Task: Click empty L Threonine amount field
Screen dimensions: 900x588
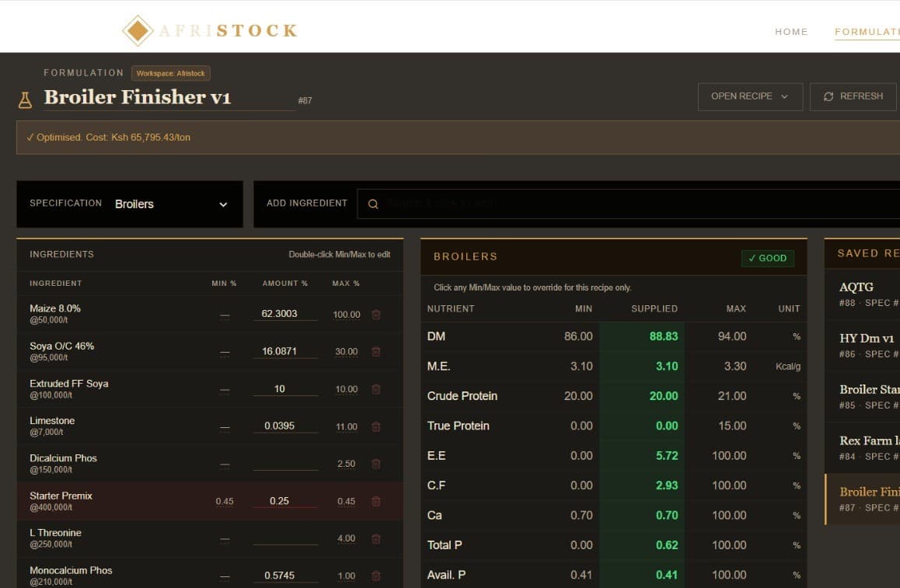Action: click(285, 538)
